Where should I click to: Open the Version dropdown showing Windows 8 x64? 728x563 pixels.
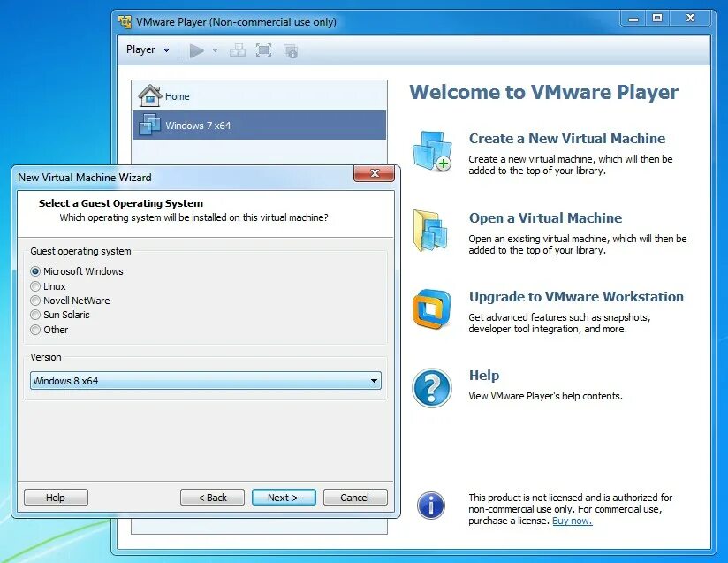[x=206, y=381]
